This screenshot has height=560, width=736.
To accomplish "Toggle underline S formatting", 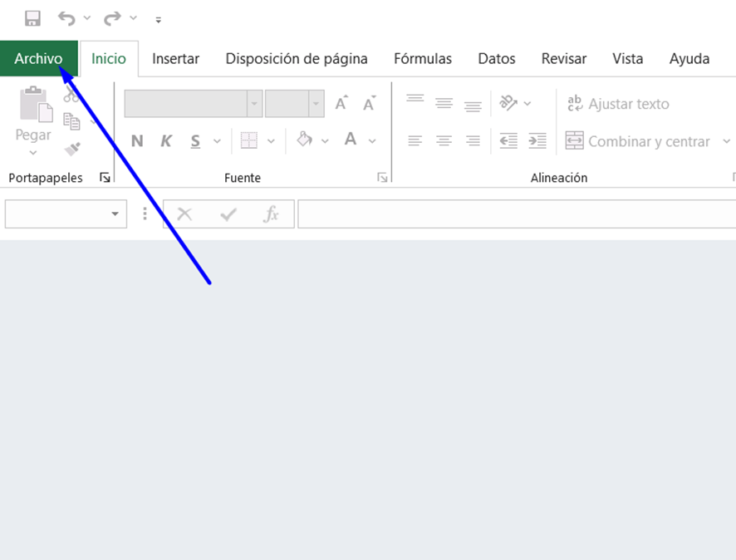I will coord(195,140).
